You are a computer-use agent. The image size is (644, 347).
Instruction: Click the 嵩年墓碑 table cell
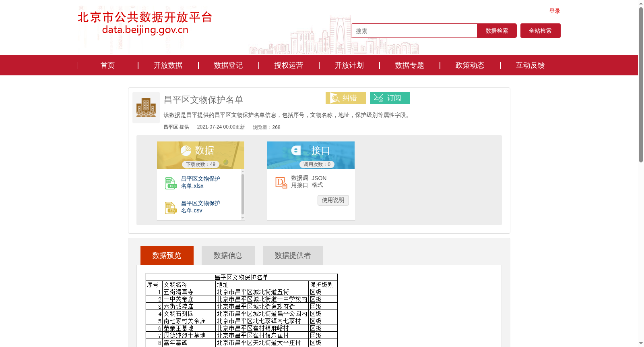tap(189, 343)
